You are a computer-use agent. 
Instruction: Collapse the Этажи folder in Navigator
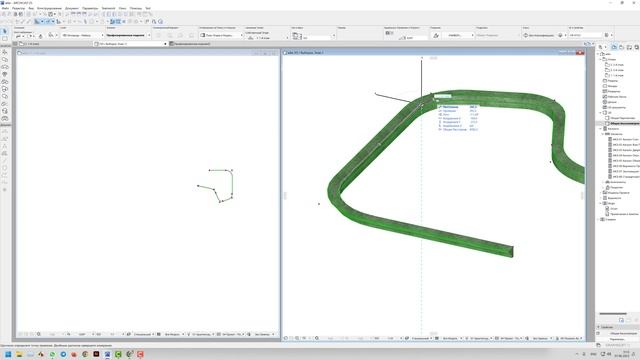point(601,60)
